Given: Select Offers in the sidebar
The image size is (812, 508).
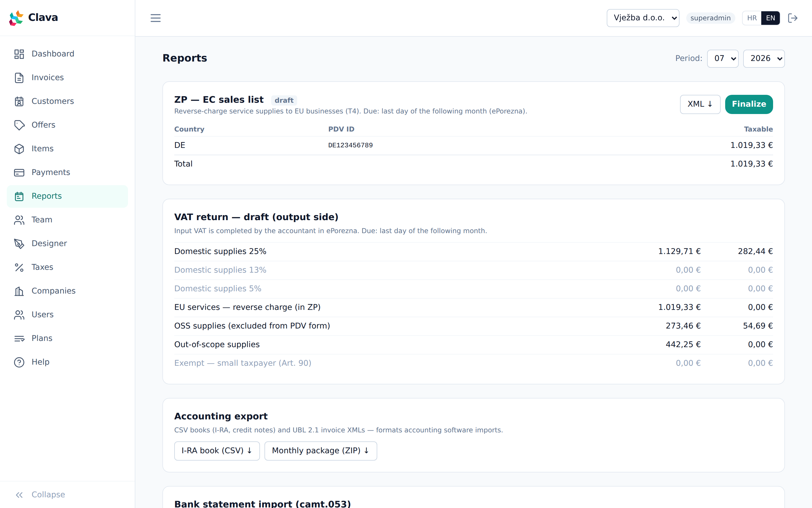Looking at the screenshot, I should (x=67, y=125).
